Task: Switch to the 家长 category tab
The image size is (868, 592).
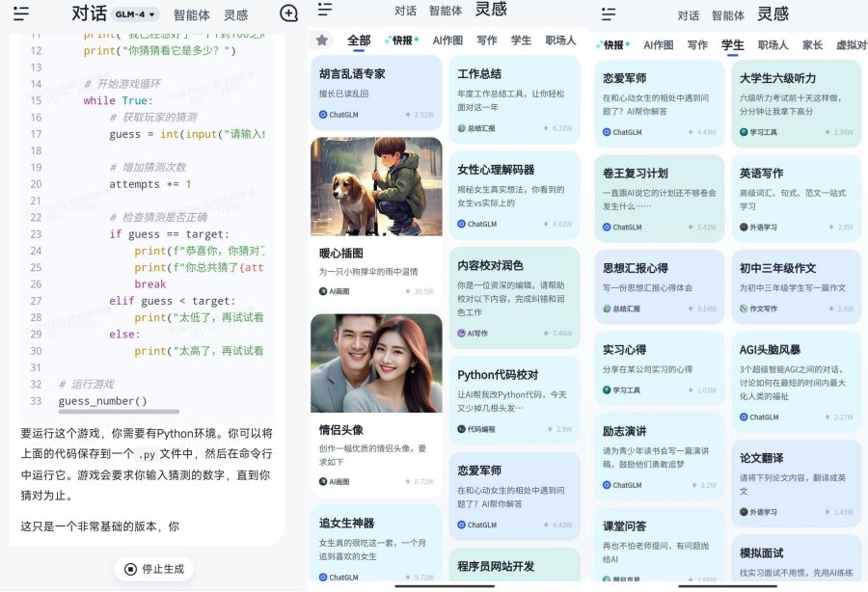Action: (813, 44)
